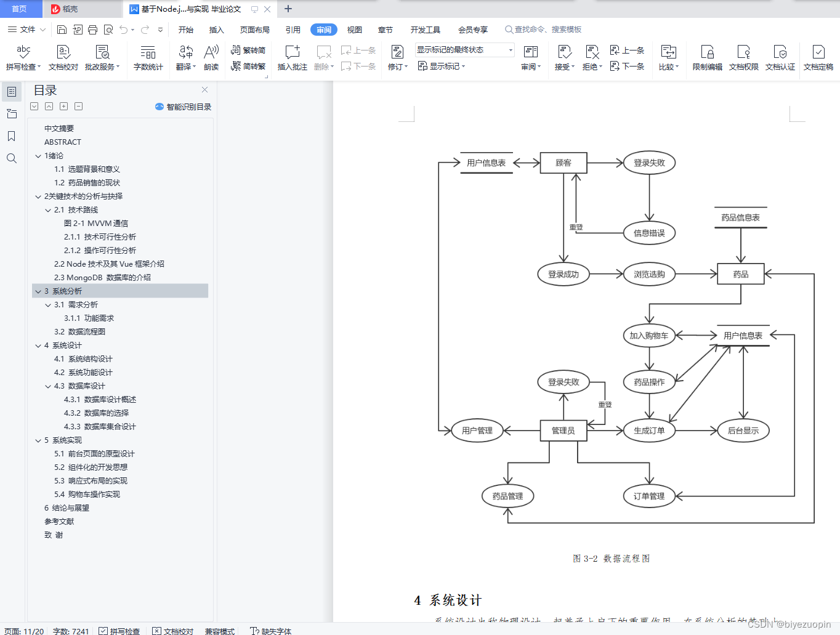Open the 开发工具 ribbon tab

(426, 30)
